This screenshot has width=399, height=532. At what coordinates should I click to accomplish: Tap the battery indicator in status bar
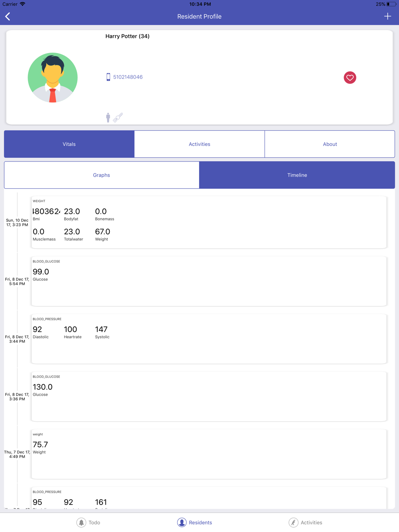tap(391, 4)
